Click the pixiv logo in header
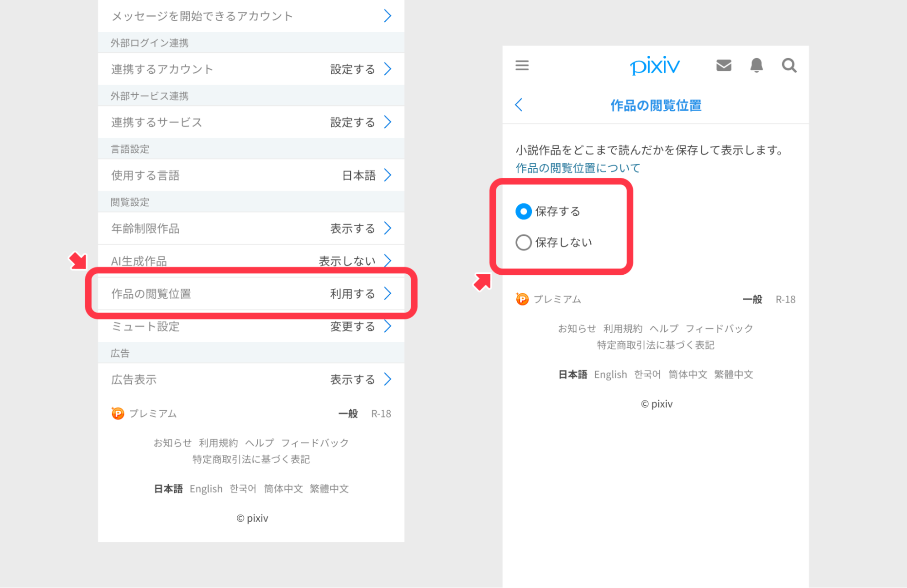Image resolution: width=907 pixels, height=588 pixels. click(x=655, y=66)
